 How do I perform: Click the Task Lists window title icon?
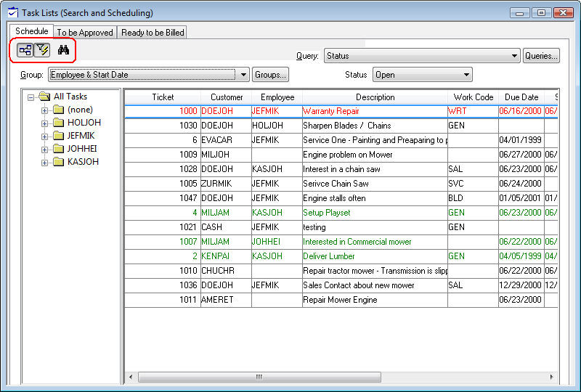click(12, 12)
